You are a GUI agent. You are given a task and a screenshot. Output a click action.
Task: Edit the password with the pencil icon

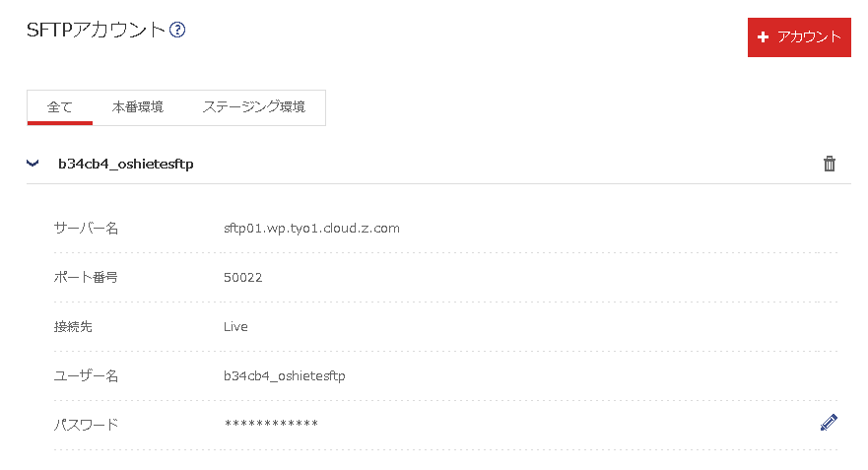pos(829,423)
